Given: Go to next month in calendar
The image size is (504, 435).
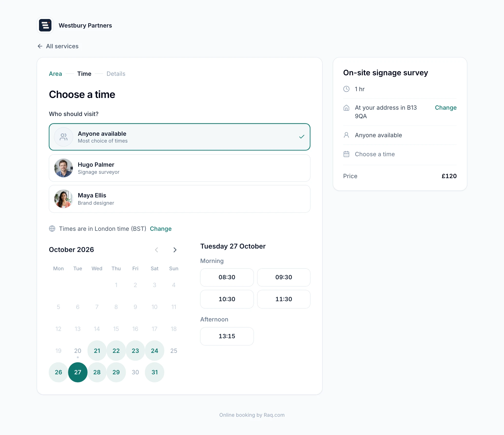Looking at the screenshot, I should [x=175, y=250].
